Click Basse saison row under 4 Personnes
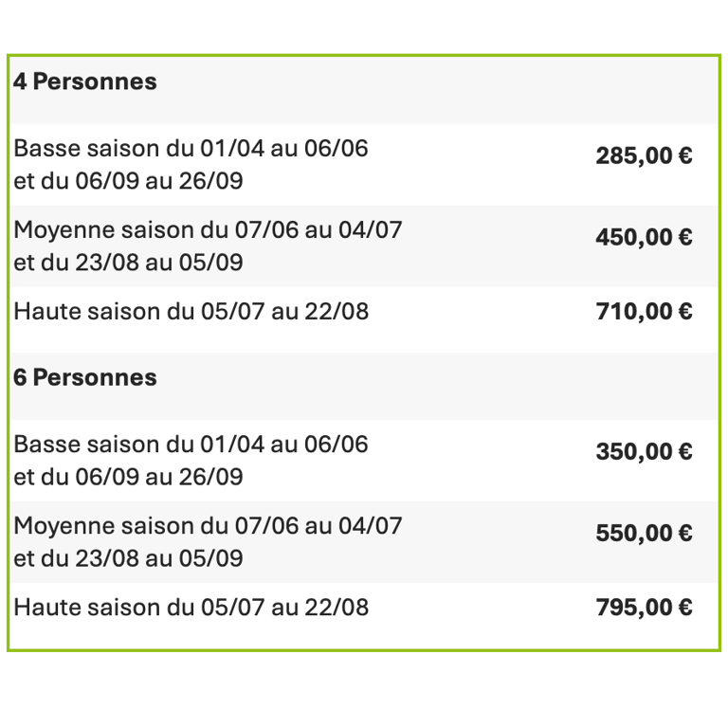728x709 pixels. 191,149
